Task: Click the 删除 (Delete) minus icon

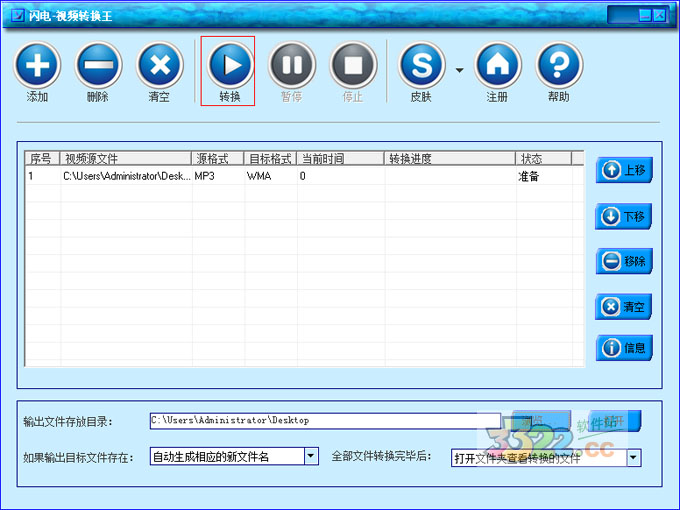Action: [98, 66]
